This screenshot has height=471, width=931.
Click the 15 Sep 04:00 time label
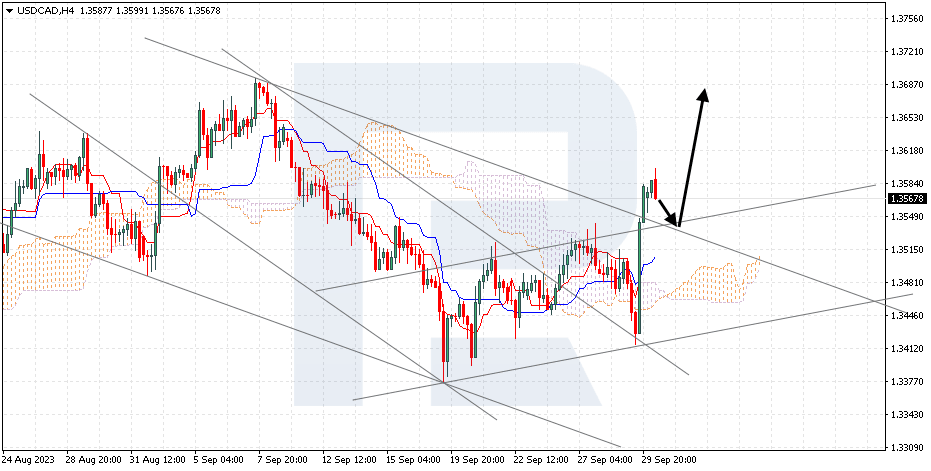(x=414, y=460)
